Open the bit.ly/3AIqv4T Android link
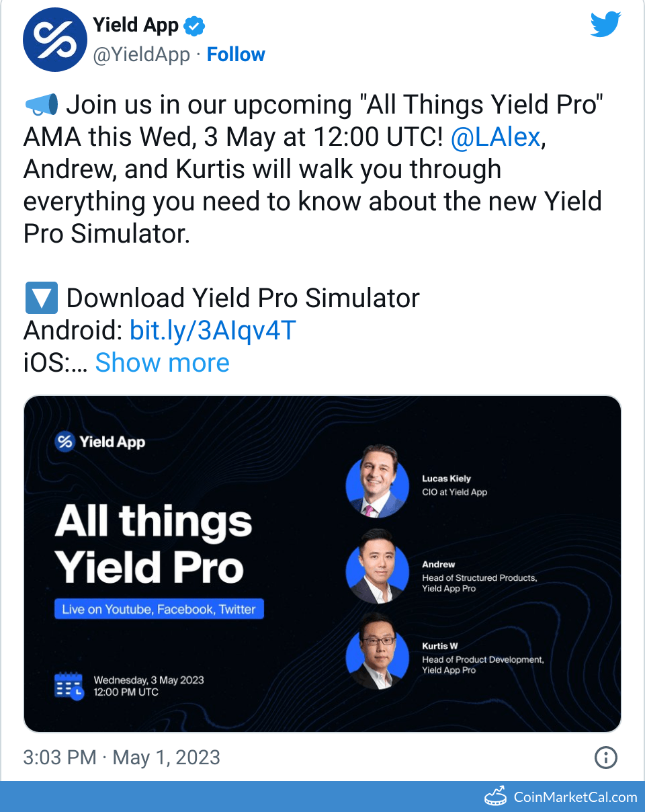 [x=212, y=331]
